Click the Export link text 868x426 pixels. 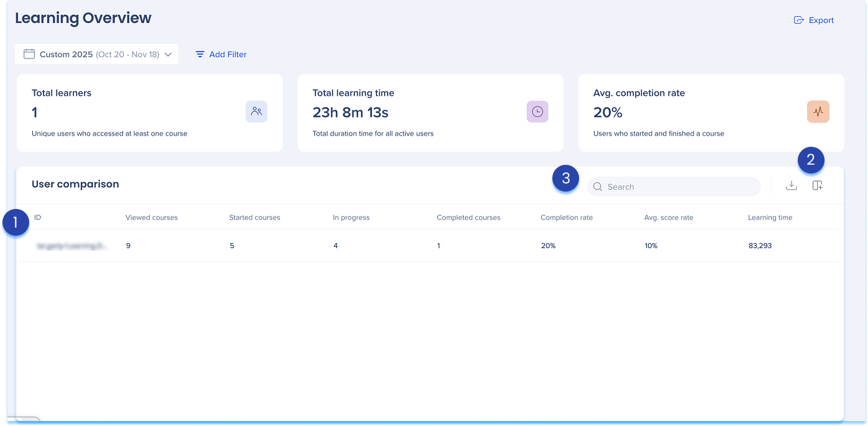[821, 21]
